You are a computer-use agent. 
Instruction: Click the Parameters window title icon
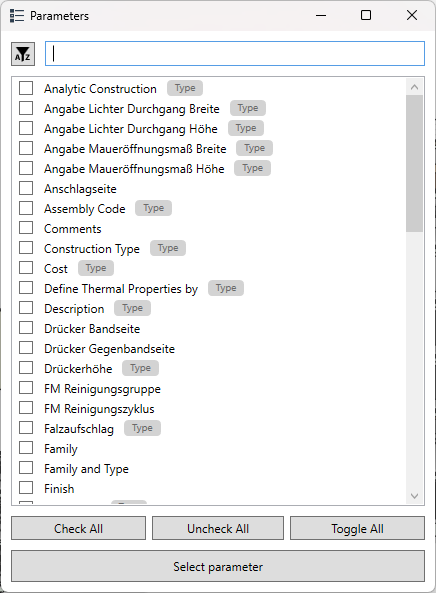pyautogui.click(x=17, y=16)
